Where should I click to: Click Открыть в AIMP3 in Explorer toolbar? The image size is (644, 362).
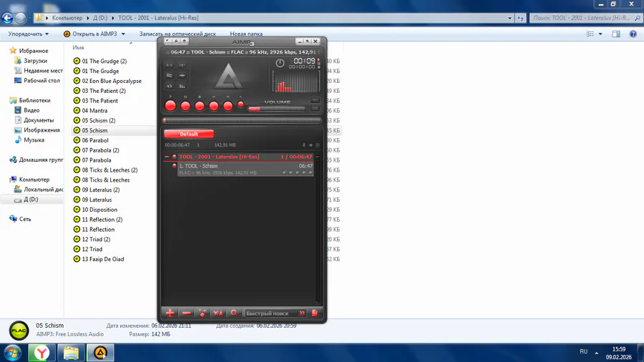tap(90, 34)
